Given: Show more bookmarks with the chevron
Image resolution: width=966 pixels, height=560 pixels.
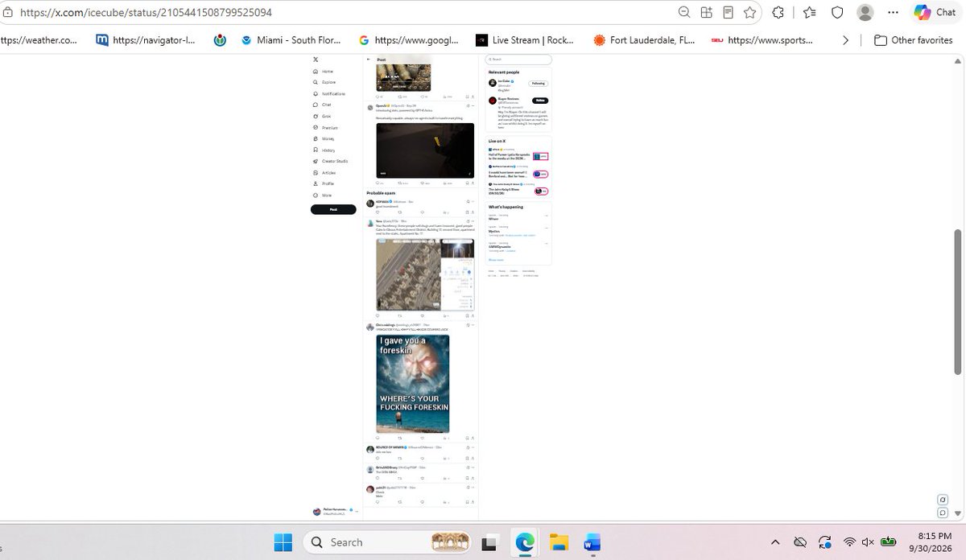Looking at the screenshot, I should 845,40.
